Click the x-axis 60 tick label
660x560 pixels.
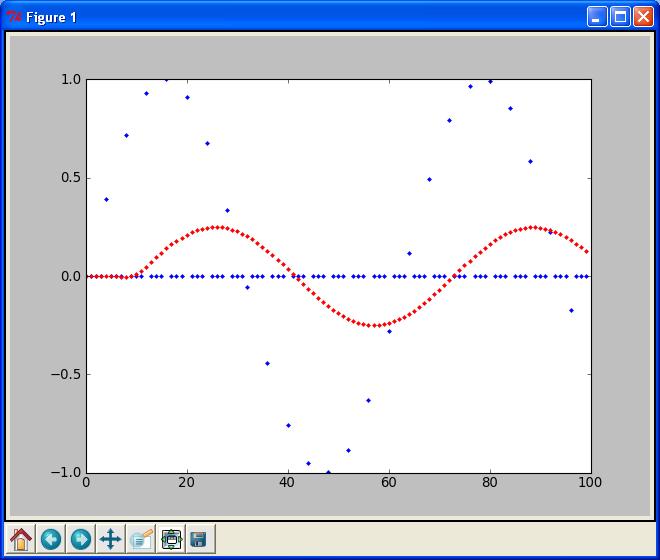389,483
